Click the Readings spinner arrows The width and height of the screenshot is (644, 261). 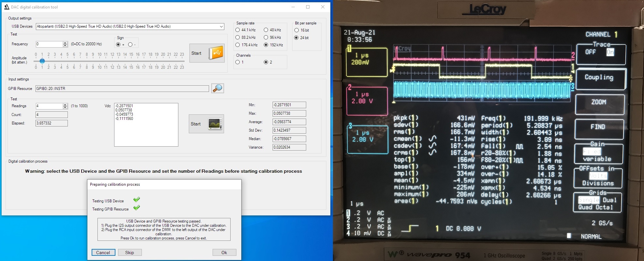pyautogui.click(x=65, y=106)
